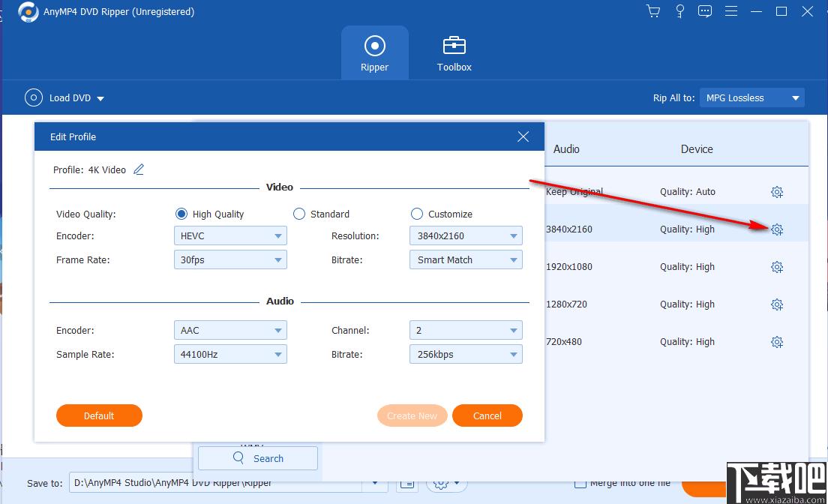Click the register key icon

pyautogui.click(x=680, y=11)
